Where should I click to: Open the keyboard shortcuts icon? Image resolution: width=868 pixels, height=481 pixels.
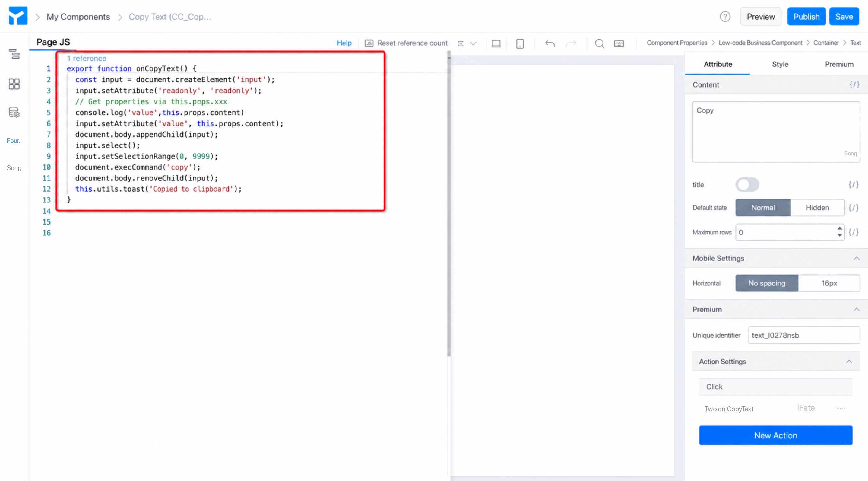[x=619, y=43]
